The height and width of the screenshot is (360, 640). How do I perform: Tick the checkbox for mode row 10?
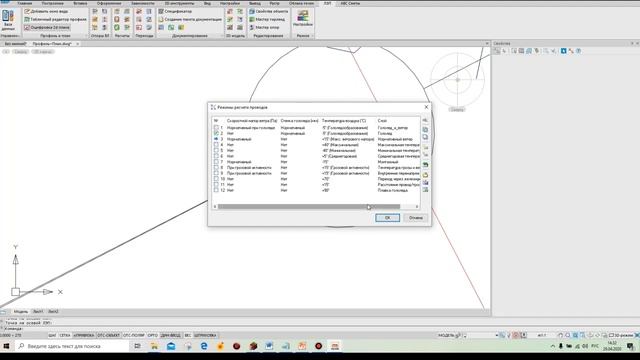pyautogui.click(x=216, y=179)
